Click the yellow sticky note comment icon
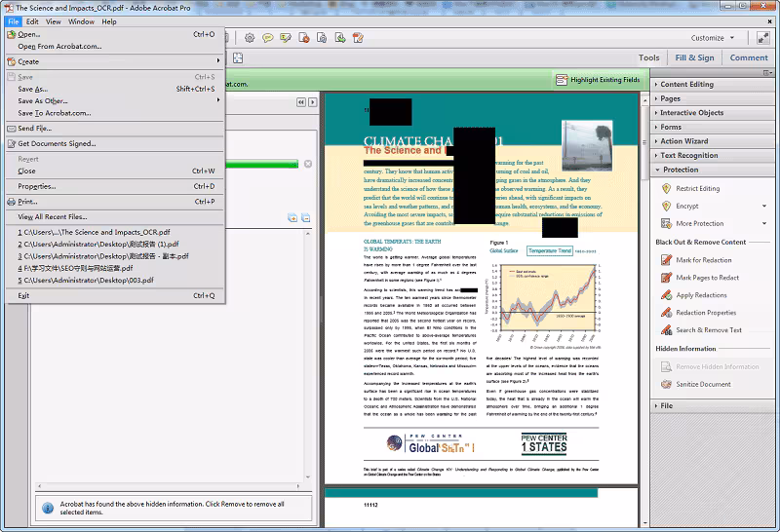The width and height of the screenshot is (780, 532). [267, 38]
